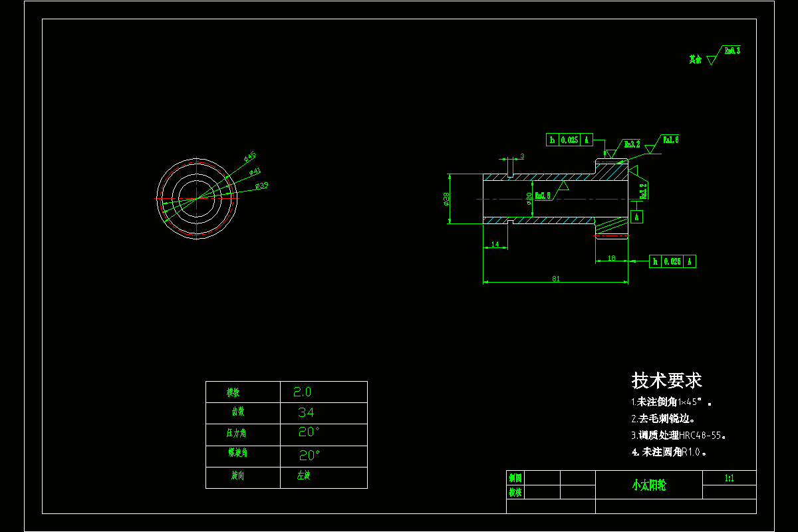Image resolution: width=798 pixels, height=532 pixels.
Task: Click the module value 2.0
Action: click(303, 392)
